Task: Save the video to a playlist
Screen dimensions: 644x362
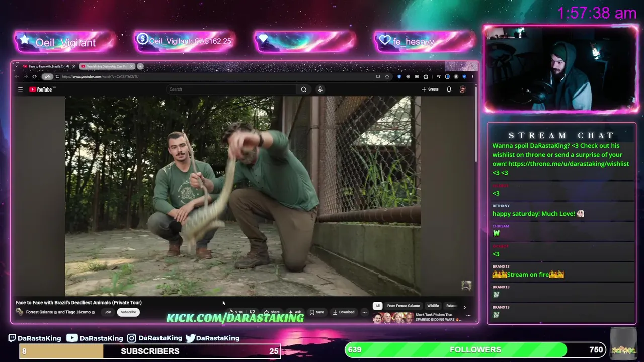Action: 317,312
